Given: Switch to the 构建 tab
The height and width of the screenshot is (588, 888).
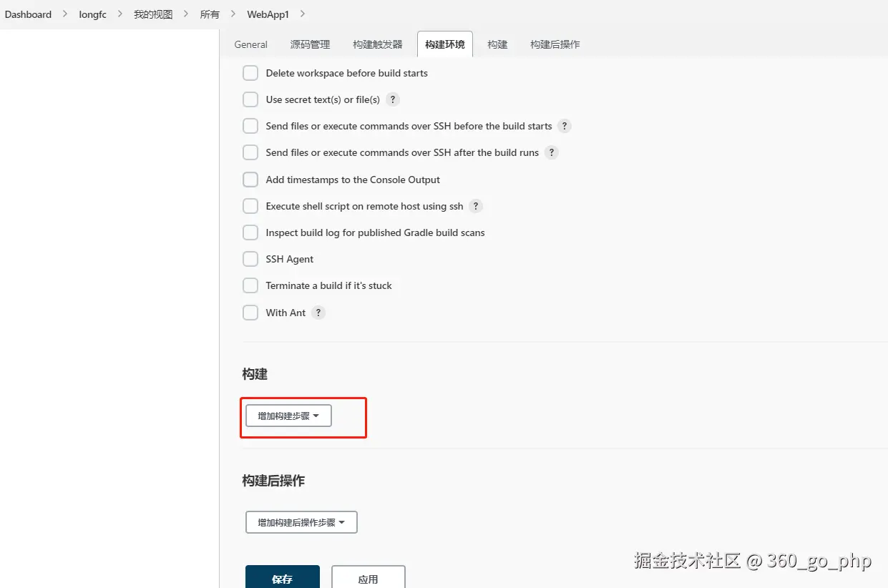Looking at the screenshot, I should click(497, 44).
